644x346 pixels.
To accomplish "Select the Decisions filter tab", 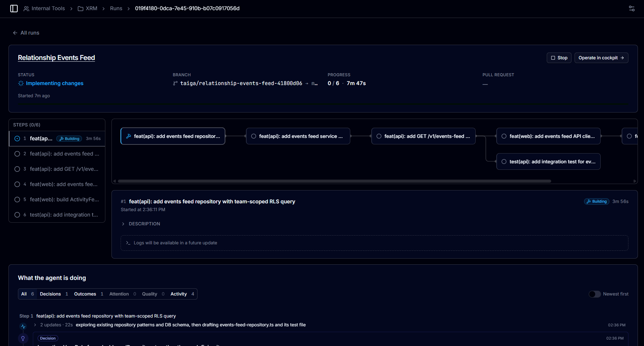I will 54,294.
